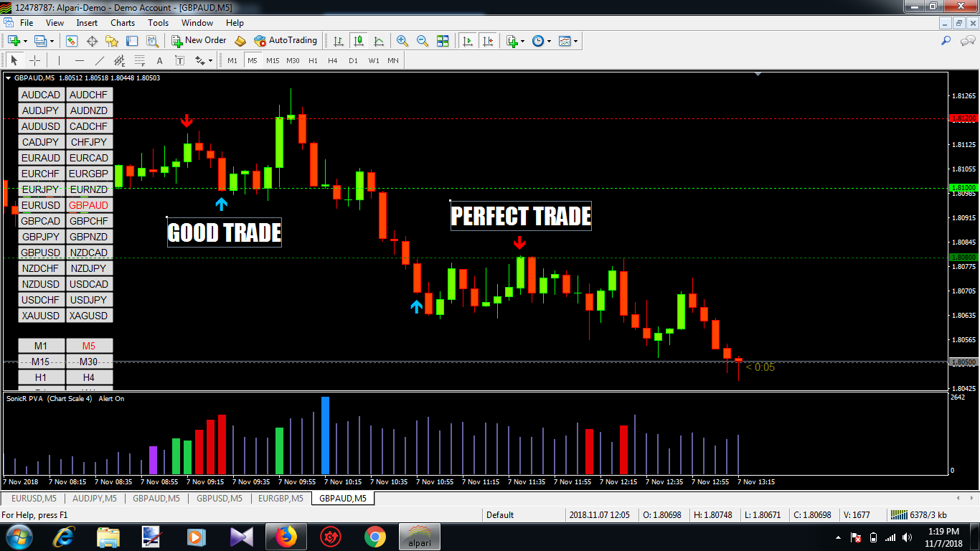Viewport: 980px width, 551px height.
Task: Load the EURUSD symbol button
Action: tap(41, 205)
